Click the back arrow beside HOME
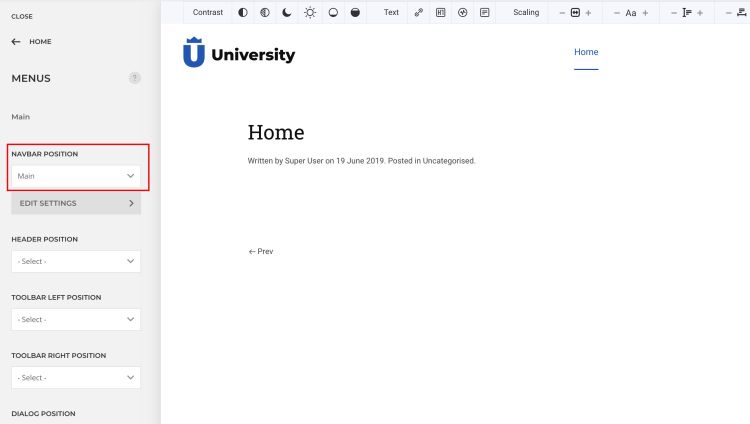The width and height of the screenshot is (750, 424). pyautogui.click(x=16, y=42)
